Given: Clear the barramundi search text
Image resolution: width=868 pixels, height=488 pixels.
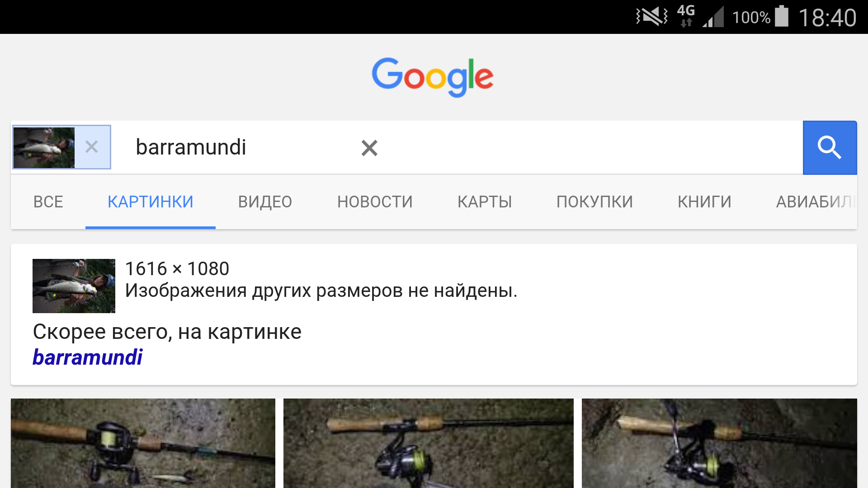Looking at the screenshot, I should pos(369,148).
